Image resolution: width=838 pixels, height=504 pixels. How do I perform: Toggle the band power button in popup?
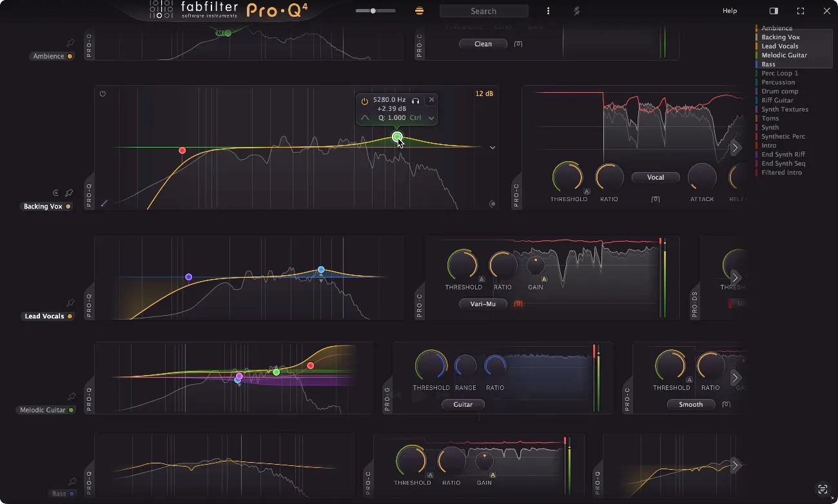(x=364, y=101)
